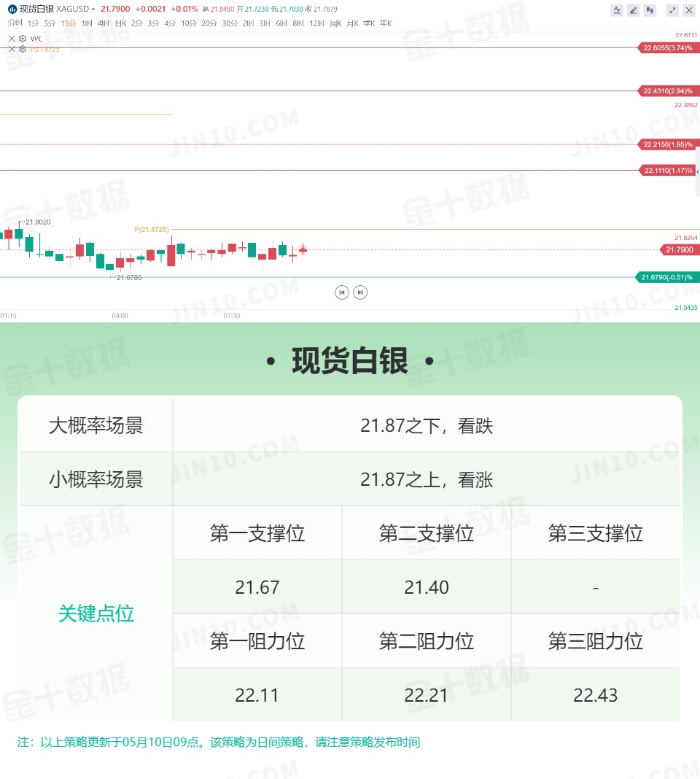The image size is (700, 779).
Task: Select the 周K weekly timeframe
Action: pos(336,23)
